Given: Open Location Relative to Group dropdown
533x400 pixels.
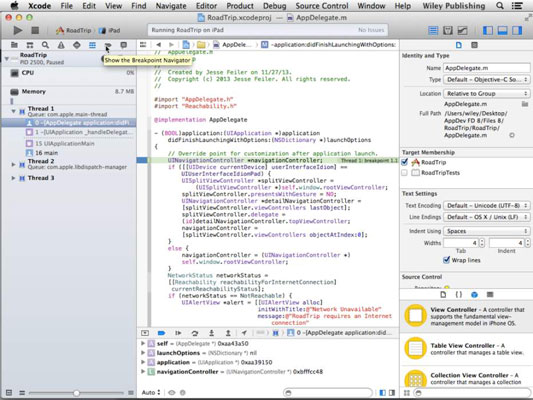Looking at the screenshot, I should point(486,93).
